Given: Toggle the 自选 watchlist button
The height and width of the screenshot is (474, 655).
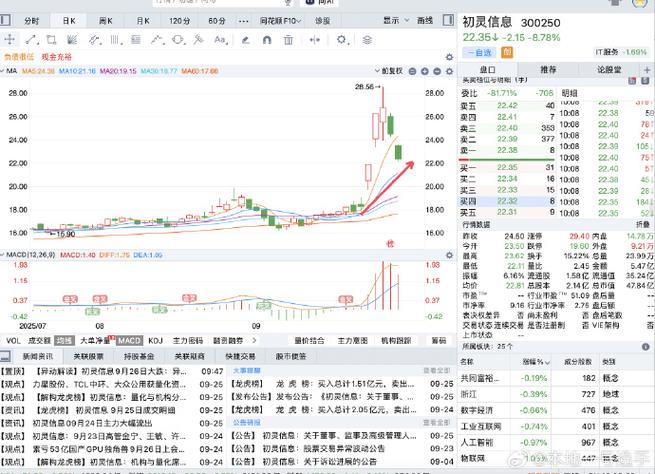Looking at the screenshot, I should (x=479, y=52).
